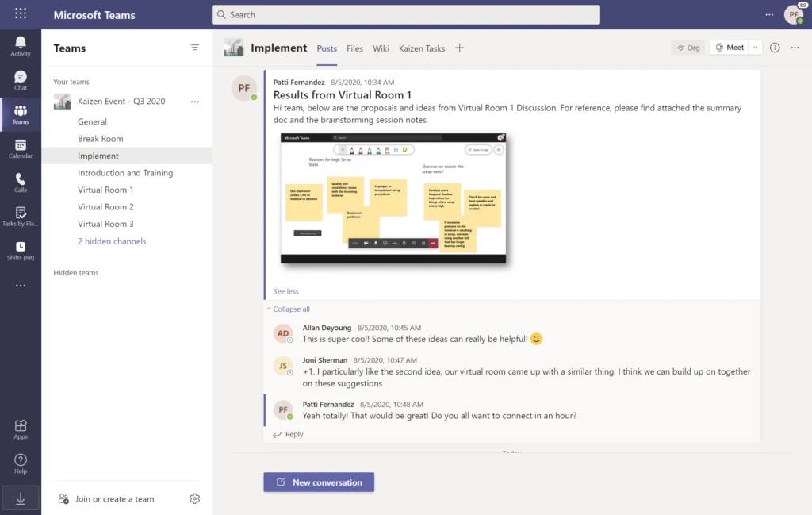Expand the 2 hidden channels
812x515 pixels.
[111, 240]
